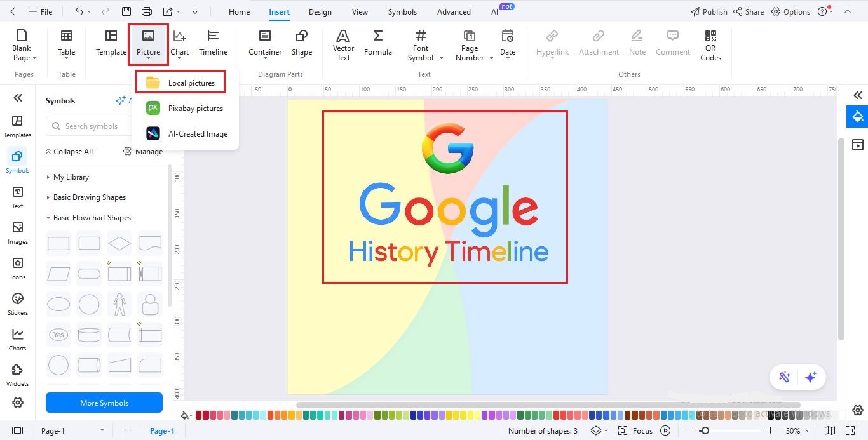Collapse the left sidebar with double chevron
This screenshot has height=440, width=868.
17,97
